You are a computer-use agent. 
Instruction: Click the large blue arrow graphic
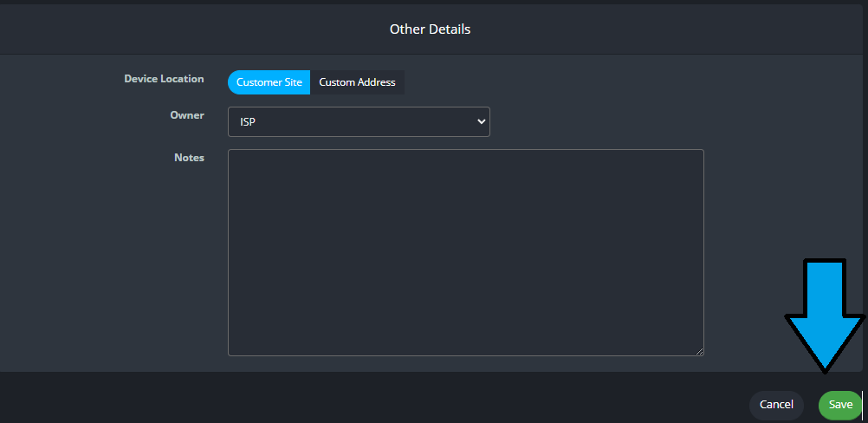pos(824,313)
